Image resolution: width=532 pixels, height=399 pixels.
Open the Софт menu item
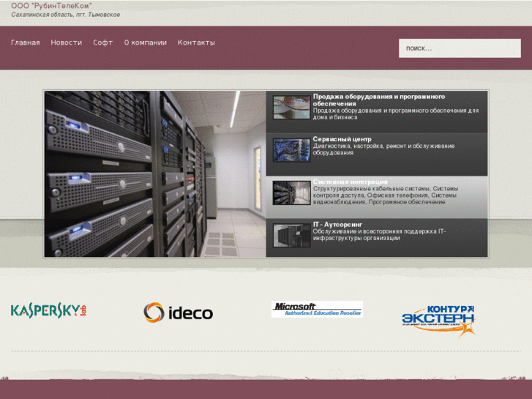pyautogui.click(x=103, y=42)
